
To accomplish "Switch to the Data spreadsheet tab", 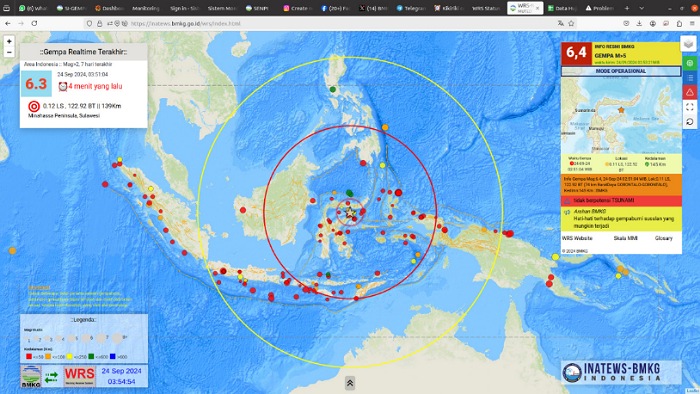I will (x=561, y=8).
